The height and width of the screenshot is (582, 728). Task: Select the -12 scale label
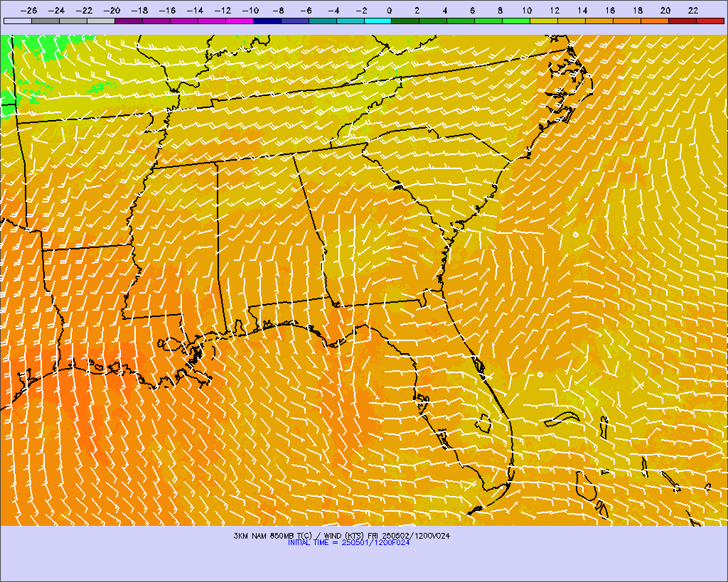223,11
